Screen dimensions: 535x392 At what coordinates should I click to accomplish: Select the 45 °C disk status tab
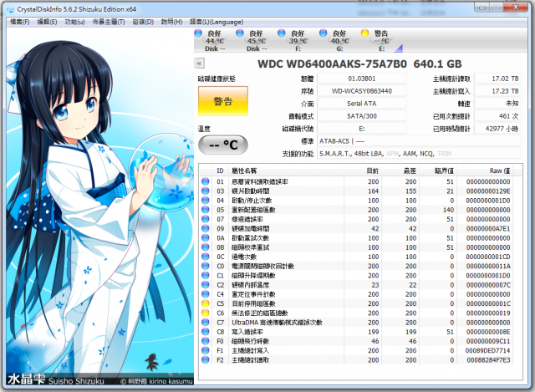(x=257, y=41)
